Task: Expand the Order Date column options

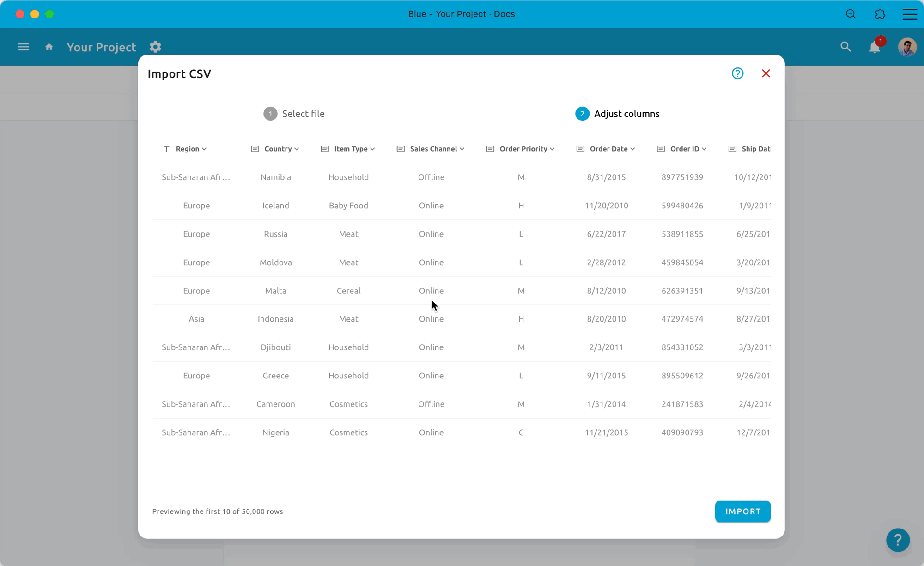Action: pyautogui.click(x=632, y=149)
